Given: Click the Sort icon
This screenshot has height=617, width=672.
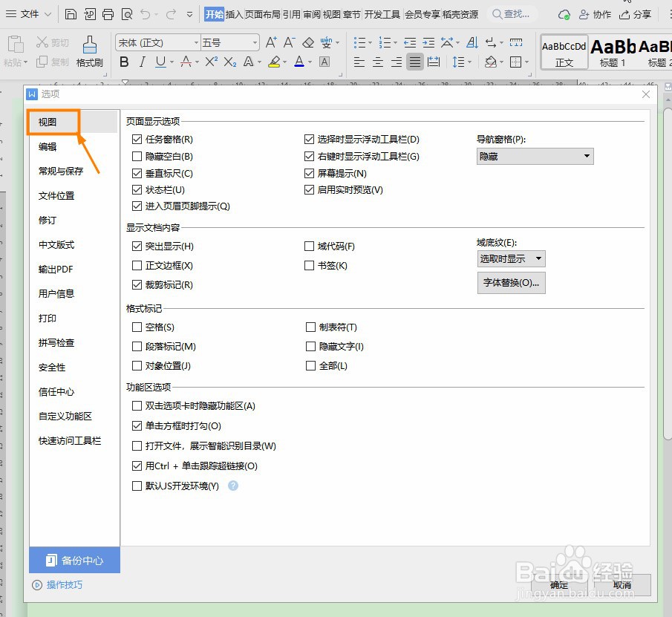Looking at the screenshot, I should pyautogui.click(x=472, y=42).
